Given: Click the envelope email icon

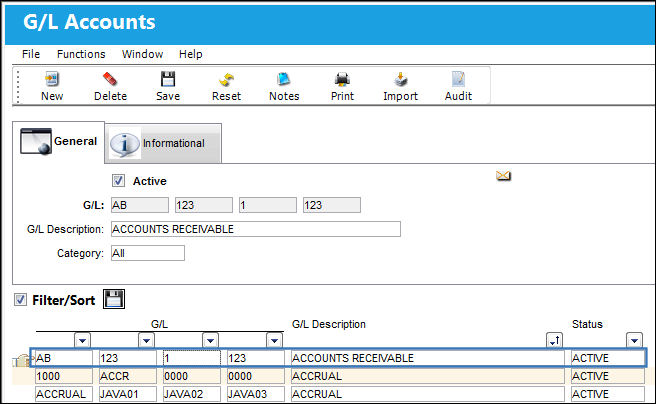Looking at the screenshot, I should click(x=503, y=176).
